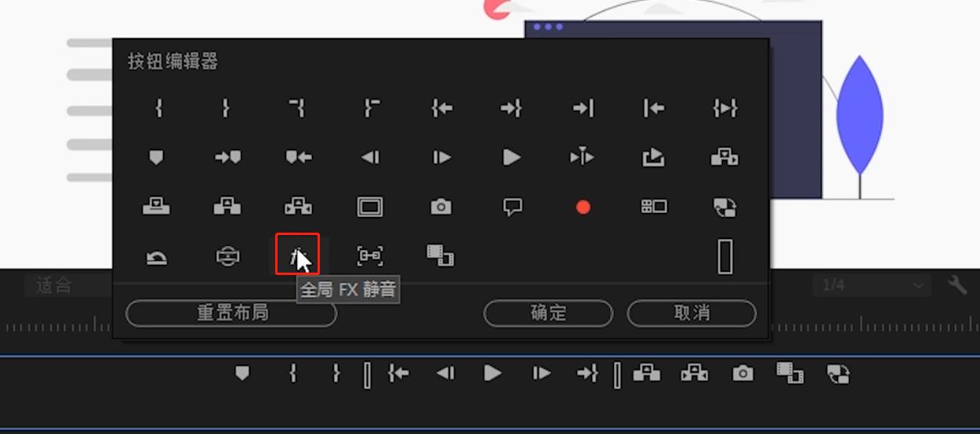The height and width of the screenshot is (434, 980).
Task: Select Go to Next Edit Point icon
Action: (583, 108)
